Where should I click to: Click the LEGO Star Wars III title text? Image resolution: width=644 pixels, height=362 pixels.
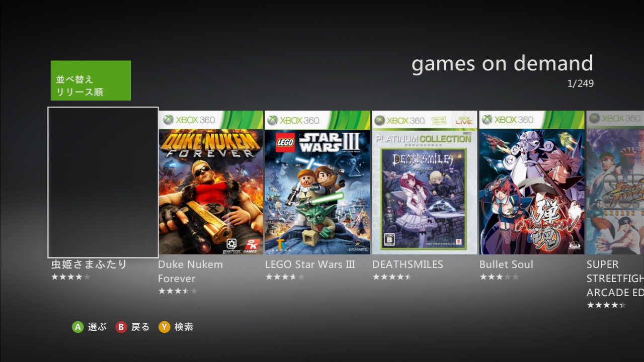[310, 264]
